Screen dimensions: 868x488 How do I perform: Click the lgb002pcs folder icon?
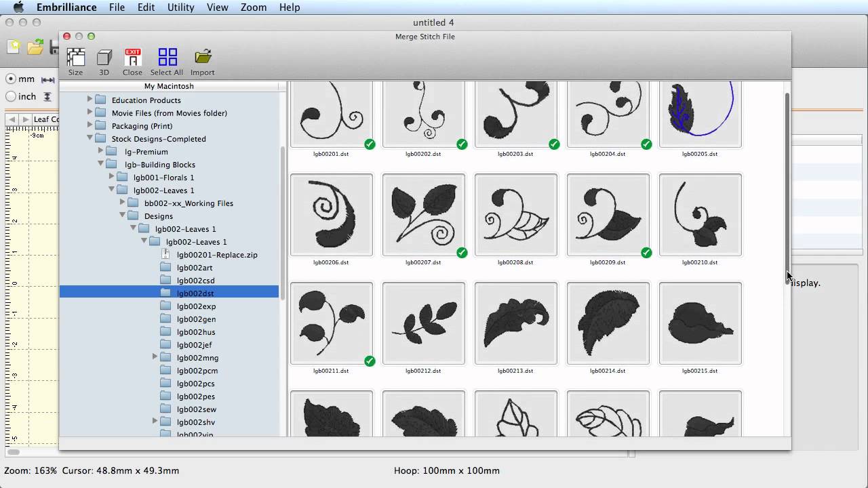[x=165, y=383]
